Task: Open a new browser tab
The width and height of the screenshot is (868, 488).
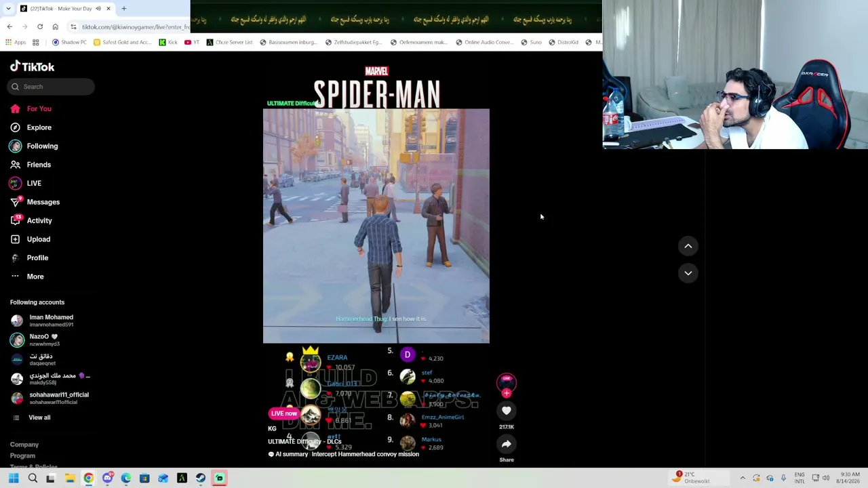Action: click(124, 8)
